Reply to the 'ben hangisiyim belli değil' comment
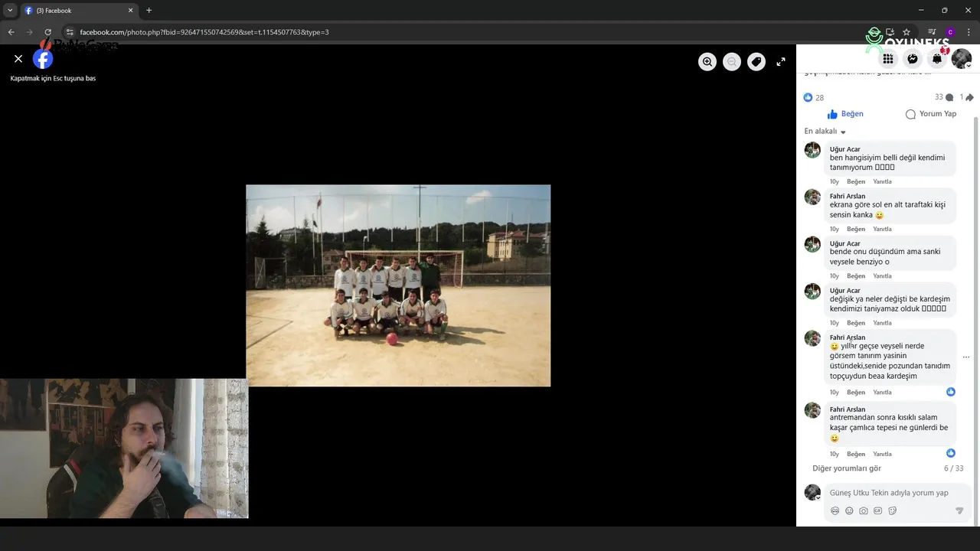 point(883,182)
